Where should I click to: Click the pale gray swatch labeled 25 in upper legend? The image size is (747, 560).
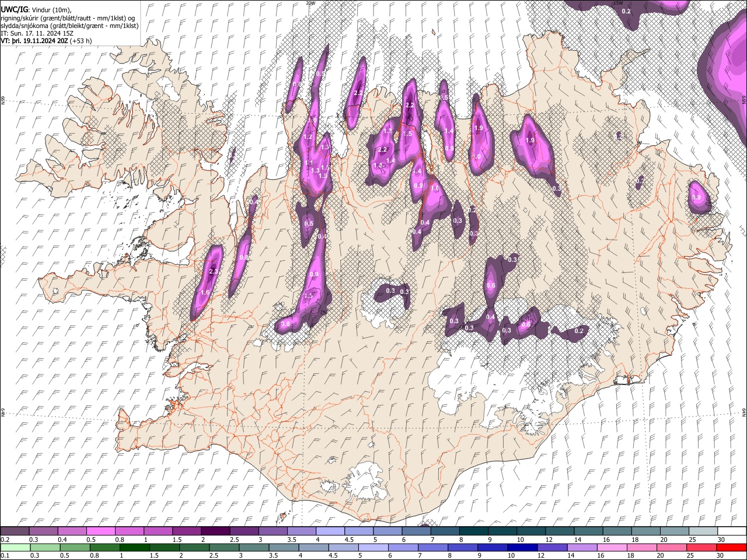(x=703, y=531)
